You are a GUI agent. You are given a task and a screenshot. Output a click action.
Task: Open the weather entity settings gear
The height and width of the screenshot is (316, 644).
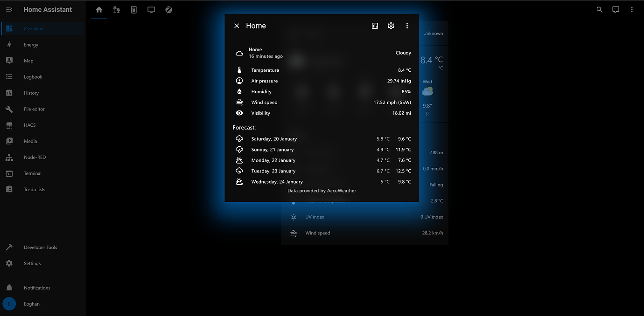(391, 26)
